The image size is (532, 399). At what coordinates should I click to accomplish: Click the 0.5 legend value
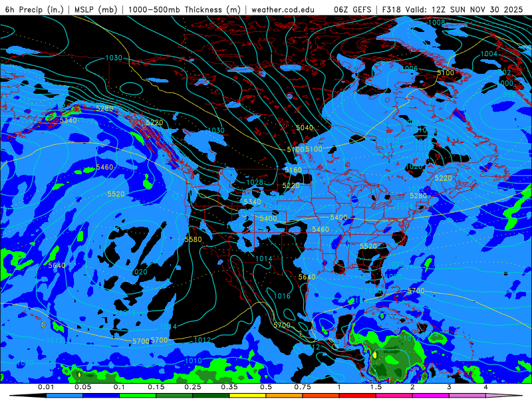coord(266,387)
